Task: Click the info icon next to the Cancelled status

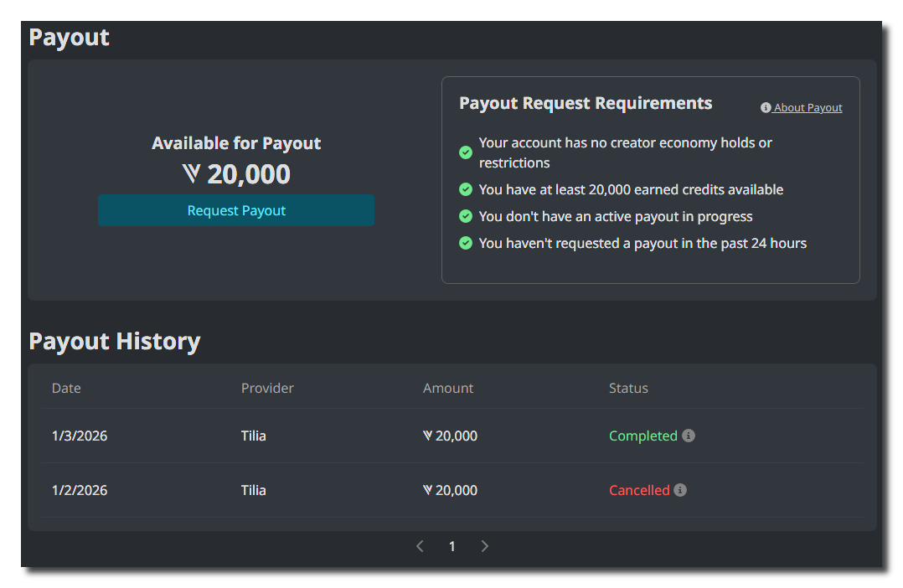Action: click(680, 490)
